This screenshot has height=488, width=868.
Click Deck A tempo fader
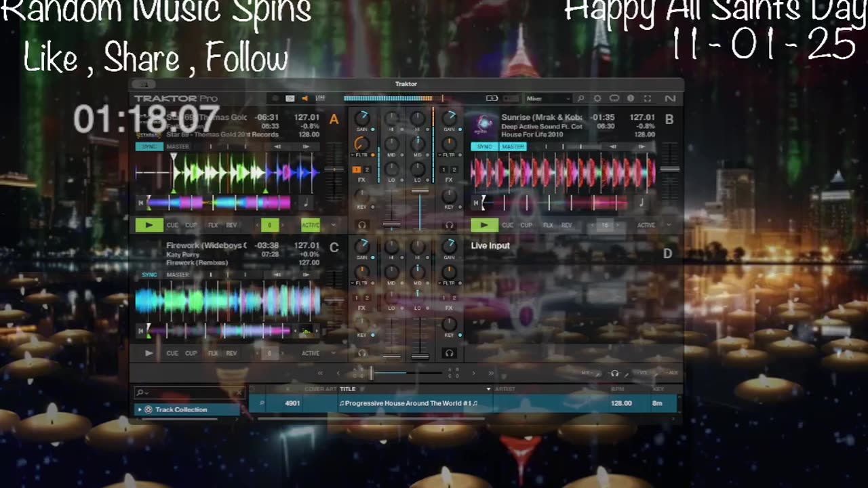pyautogui.click(x=333, y=169)
